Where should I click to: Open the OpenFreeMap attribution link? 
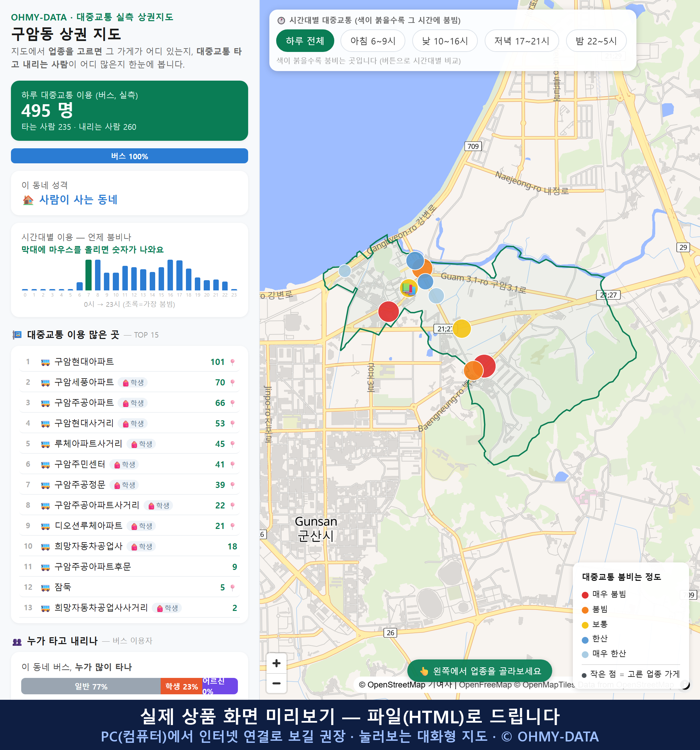pyautogui.click(x=485, y=685)
